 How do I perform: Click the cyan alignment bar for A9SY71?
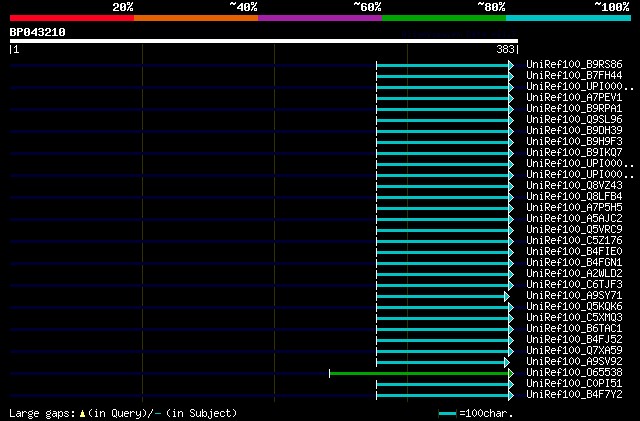pyautogui.click(x=440, y=296)
